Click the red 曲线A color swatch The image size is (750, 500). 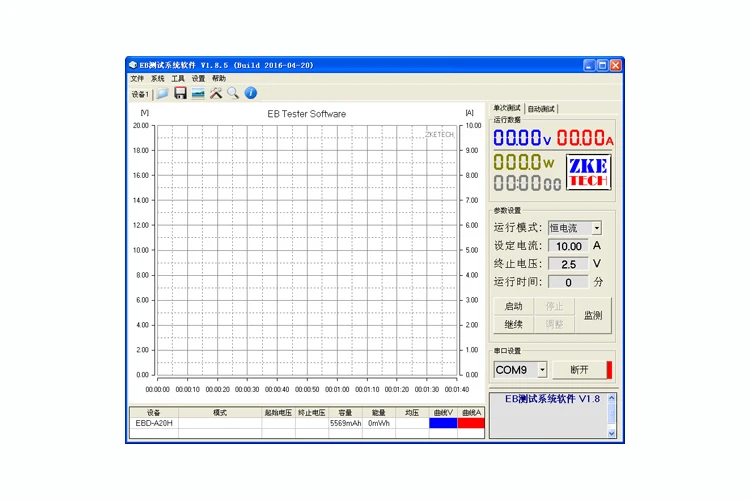point(471,423)
